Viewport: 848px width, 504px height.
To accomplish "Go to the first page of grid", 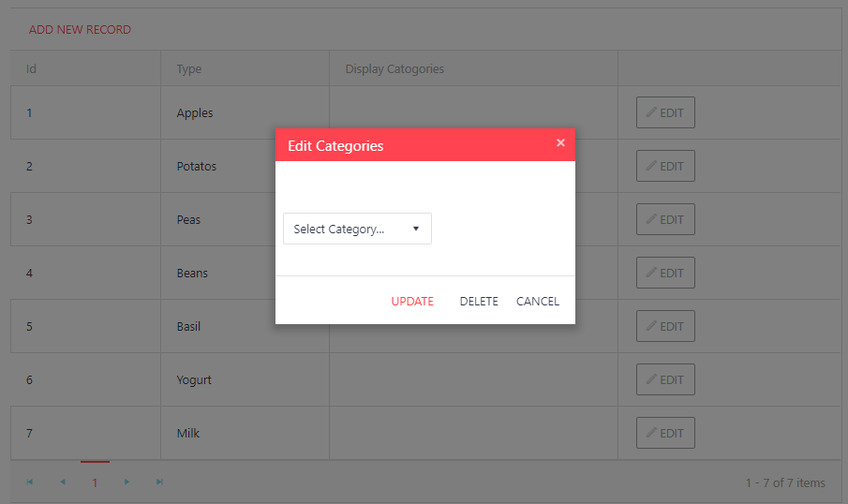I will click(x=30, y=482).
